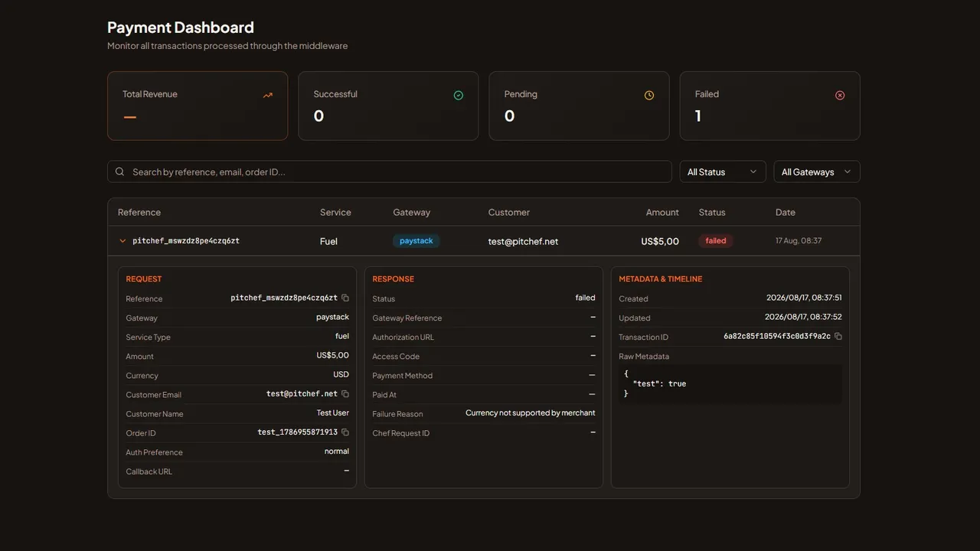Select the Successful stats card
Screen dimensions: 980x551
[x=388, y=106]
